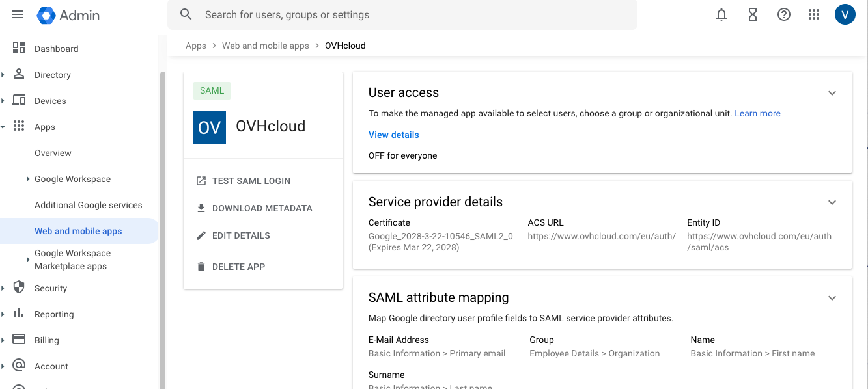Click the OVHcloud app logo tile

(x=210, y=127)
